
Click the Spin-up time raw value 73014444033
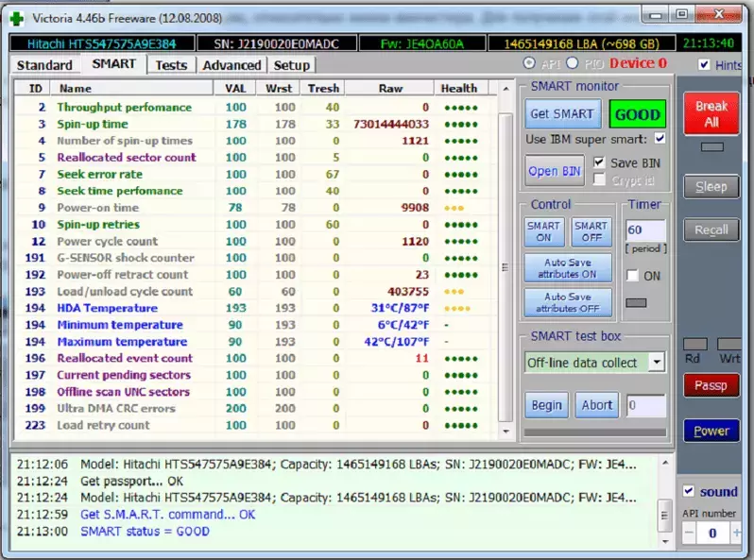[x=390, y=124]
